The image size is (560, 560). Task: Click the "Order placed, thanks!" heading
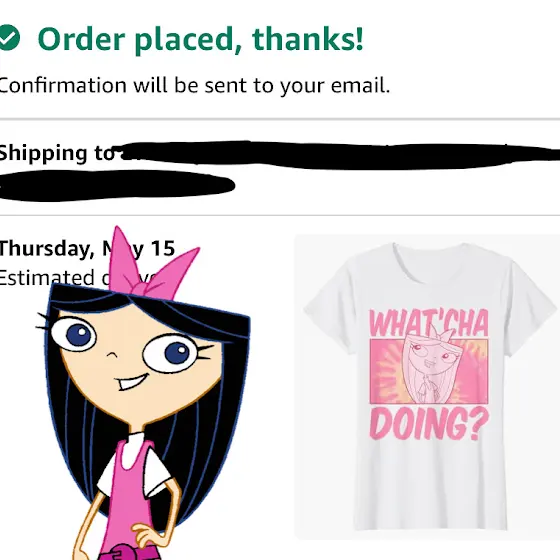pos(200,39)
